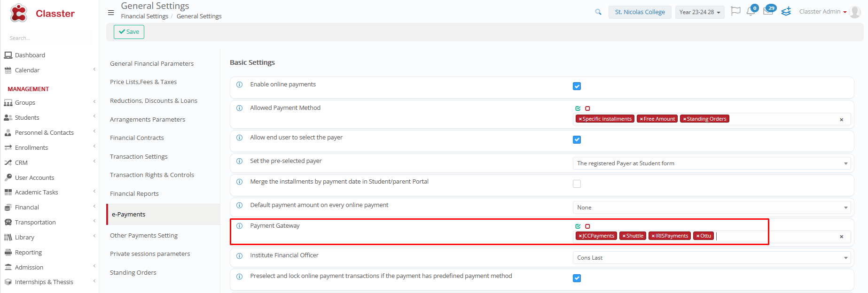Click the sidebar Search input field
The width and height of the screenshot is (868, 293).
coord(47,38)
